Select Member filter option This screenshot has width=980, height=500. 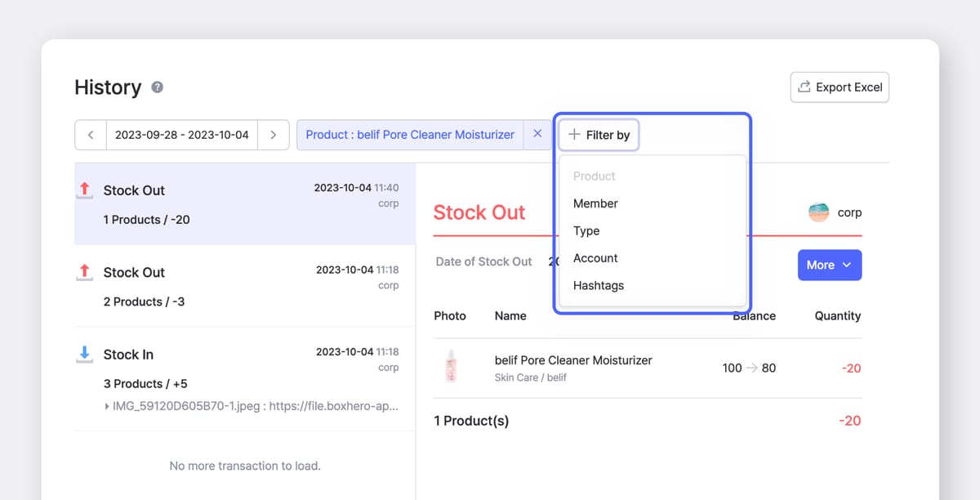point(595,203)
